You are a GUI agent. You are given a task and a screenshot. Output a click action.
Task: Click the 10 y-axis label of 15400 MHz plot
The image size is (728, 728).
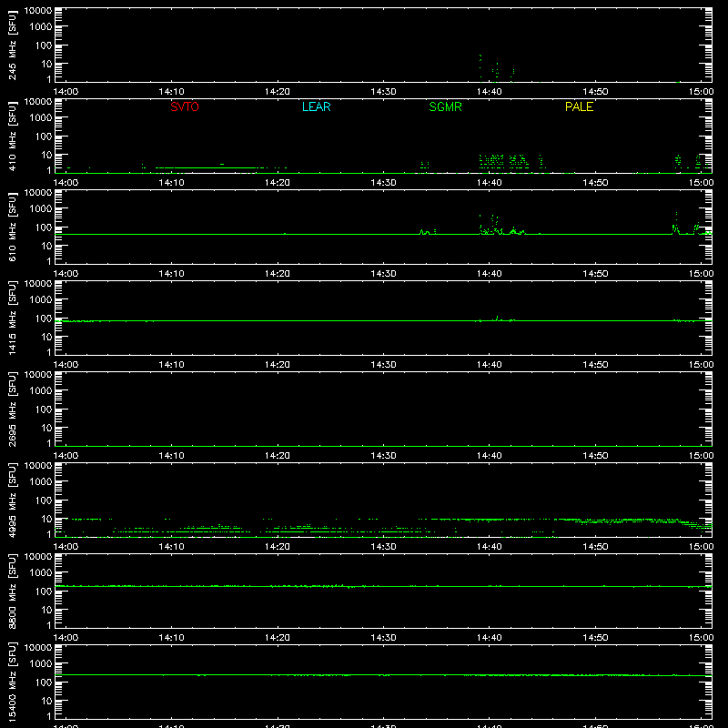(47, 701)
